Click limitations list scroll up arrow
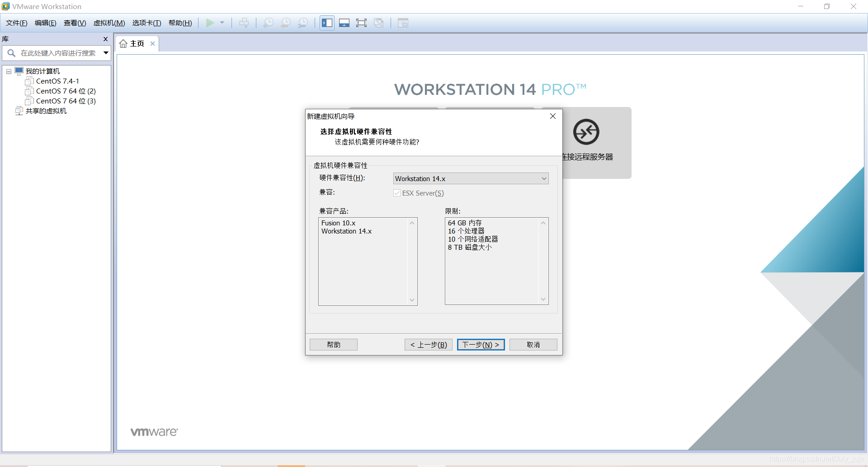868x467 pixels. [x=543, y=223]
